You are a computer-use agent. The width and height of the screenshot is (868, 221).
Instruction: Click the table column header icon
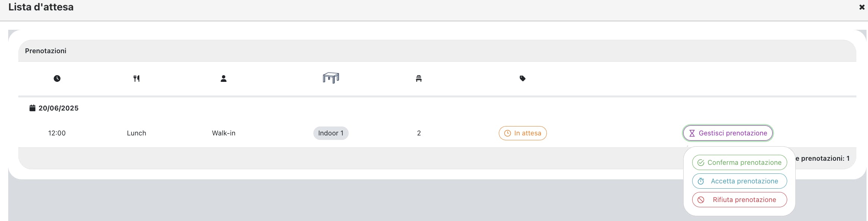point(331,78)
